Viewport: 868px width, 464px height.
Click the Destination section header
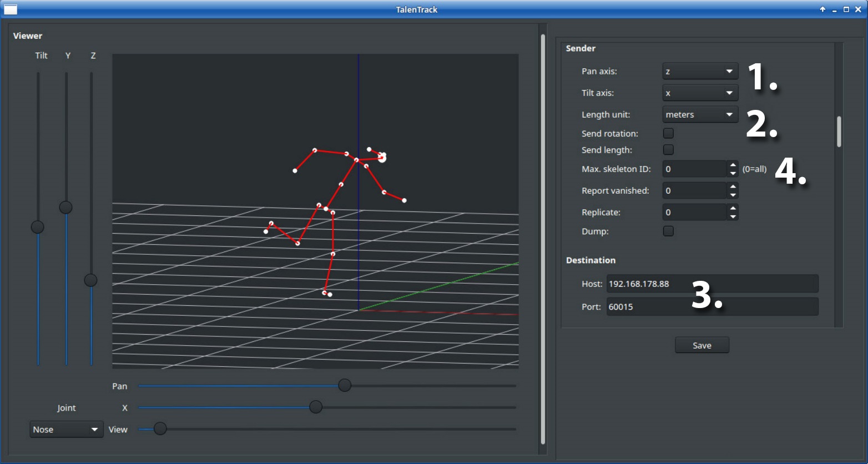click(591, 260)
